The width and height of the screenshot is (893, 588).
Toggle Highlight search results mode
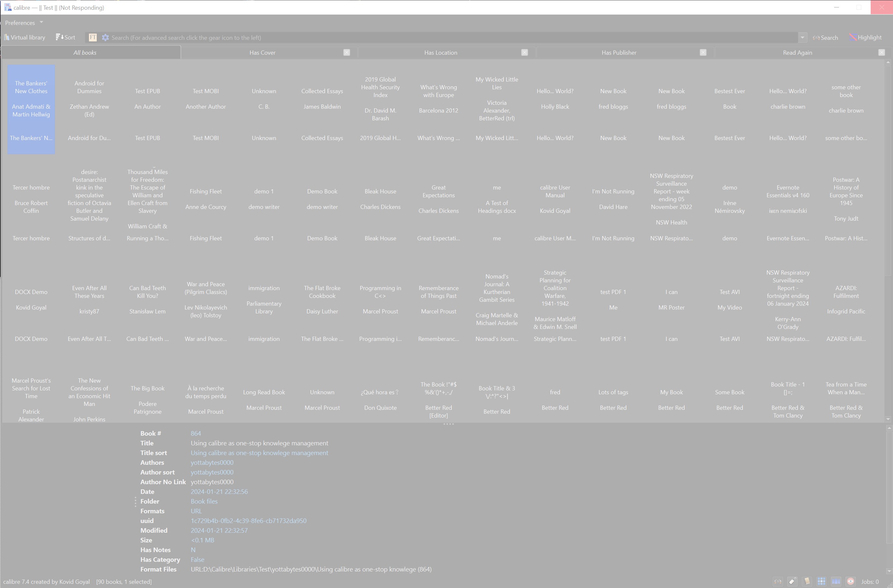coord(865,38)
